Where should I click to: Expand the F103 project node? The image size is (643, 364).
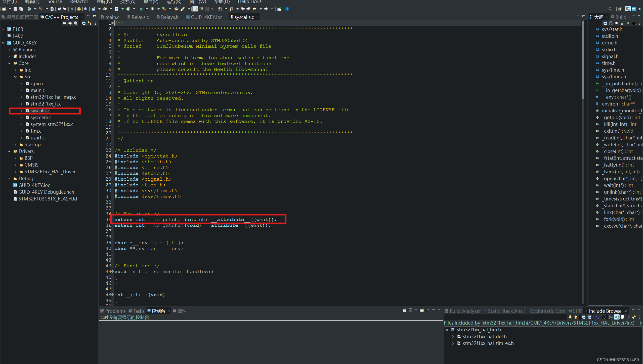coord(3,29)
